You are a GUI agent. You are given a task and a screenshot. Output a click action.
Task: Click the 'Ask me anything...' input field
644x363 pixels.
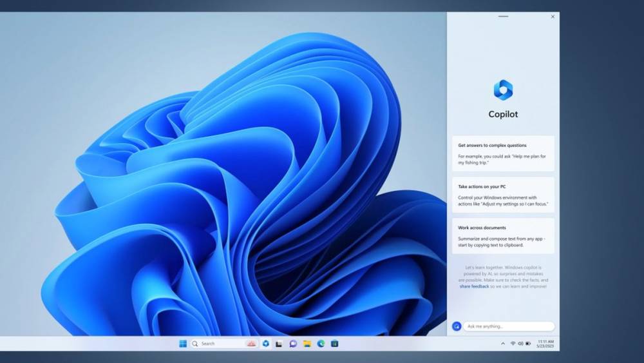click(509, 326)
